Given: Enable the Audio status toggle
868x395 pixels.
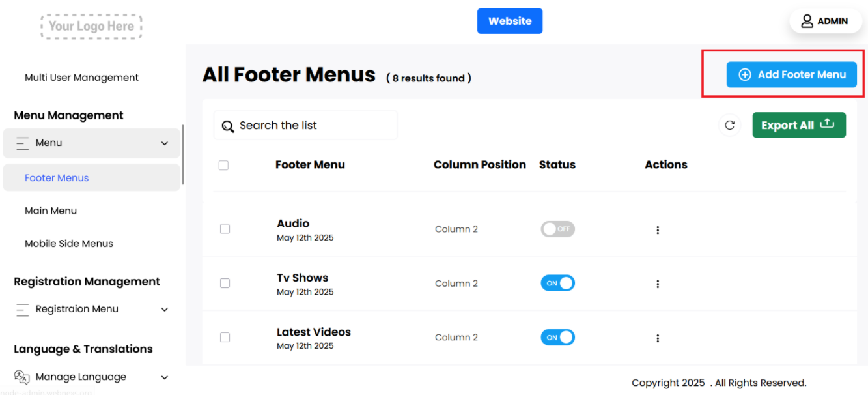Looking at the screenshot, I should coord(557,229).
